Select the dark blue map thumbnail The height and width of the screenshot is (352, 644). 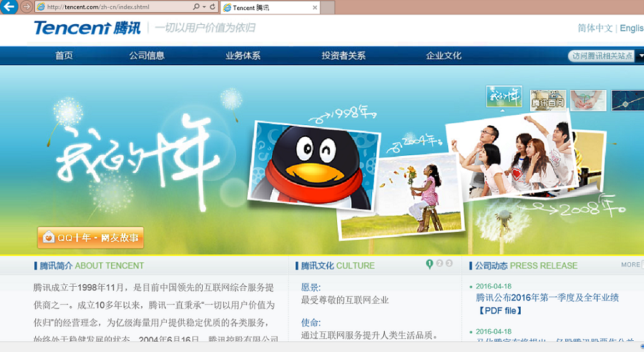(x=628, y=100)
